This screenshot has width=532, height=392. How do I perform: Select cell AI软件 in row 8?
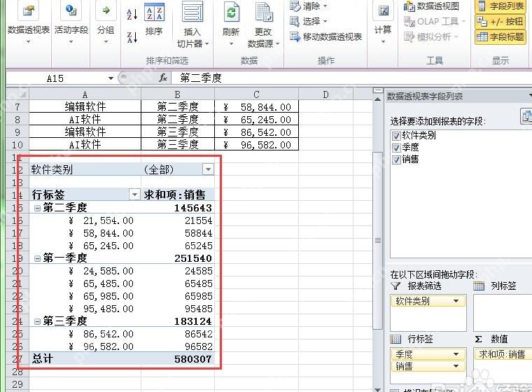[85, 120]
